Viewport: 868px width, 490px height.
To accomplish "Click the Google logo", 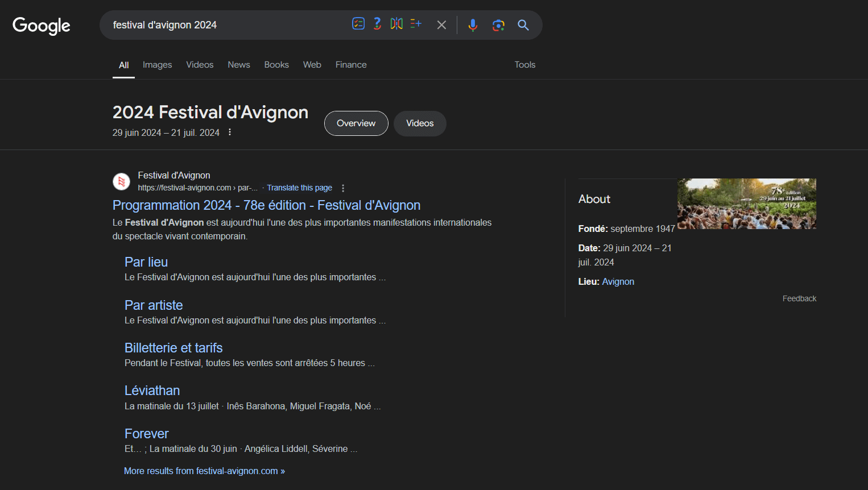I will point(42,26).
